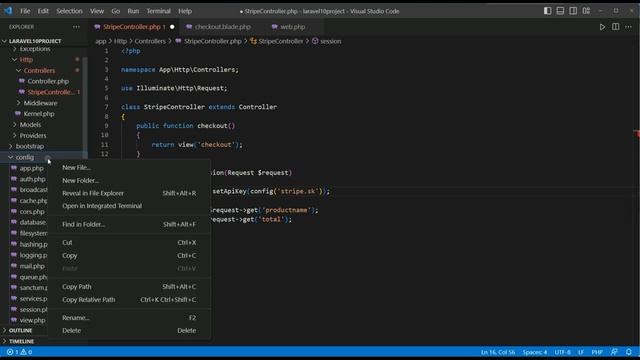This screenshot has height=360, width=640.
Task: Change indentation via Spaces: 4
Action: [x=535, y=352]
